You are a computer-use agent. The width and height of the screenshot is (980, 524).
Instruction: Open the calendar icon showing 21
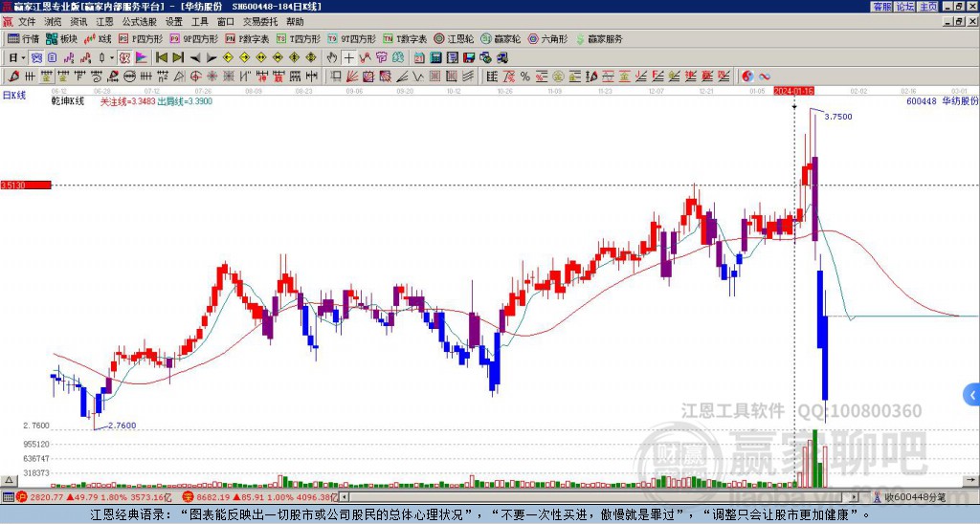419,57
